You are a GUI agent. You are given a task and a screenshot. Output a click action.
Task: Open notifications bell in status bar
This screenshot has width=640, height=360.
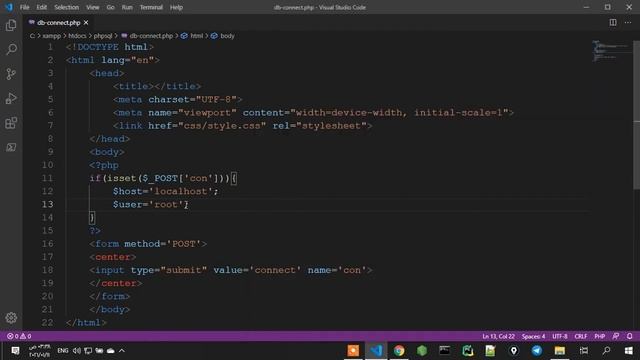[x=629, y=336]
